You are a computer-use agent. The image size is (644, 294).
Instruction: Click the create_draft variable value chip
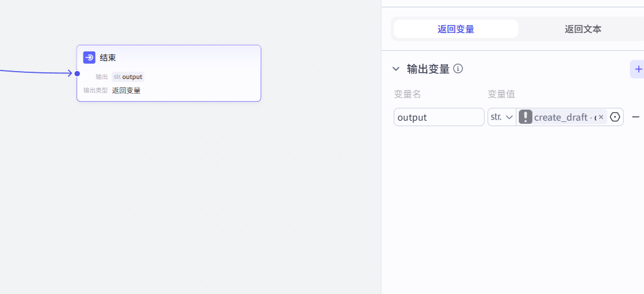pos(561,117)
